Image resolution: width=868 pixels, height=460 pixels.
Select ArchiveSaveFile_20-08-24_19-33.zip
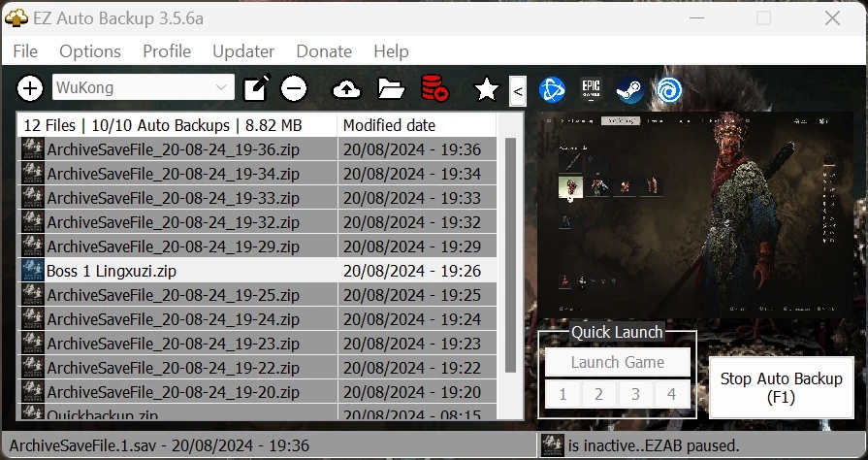point(257,198)
